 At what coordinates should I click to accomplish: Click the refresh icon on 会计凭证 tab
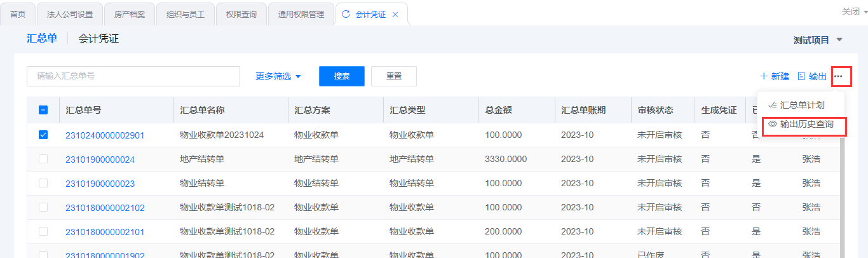[346, 14]
